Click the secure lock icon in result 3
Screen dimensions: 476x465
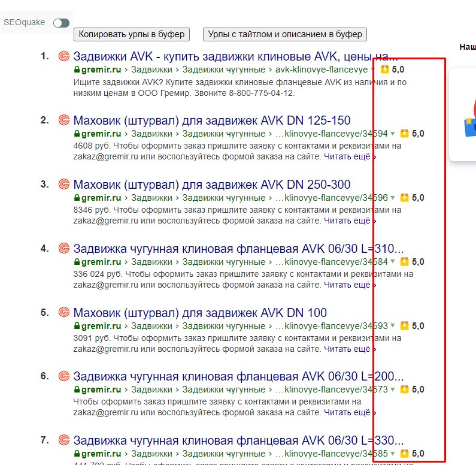[77, 198]
